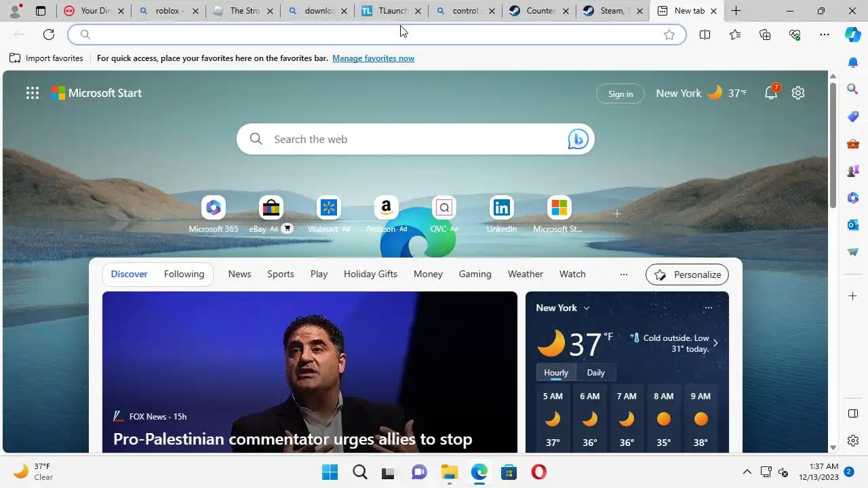Focus the Search the web box
This screenshot has height=488, width=868.
click(x=416, y=139)
